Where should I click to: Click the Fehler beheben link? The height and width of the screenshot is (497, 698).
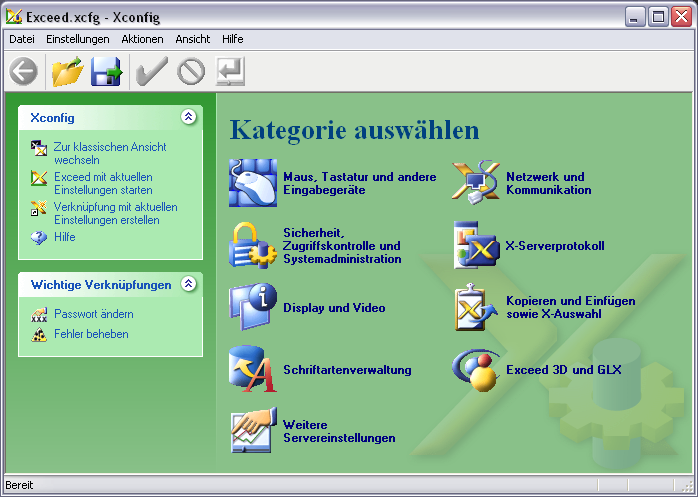pyautogui.click(x=91, y=334)
